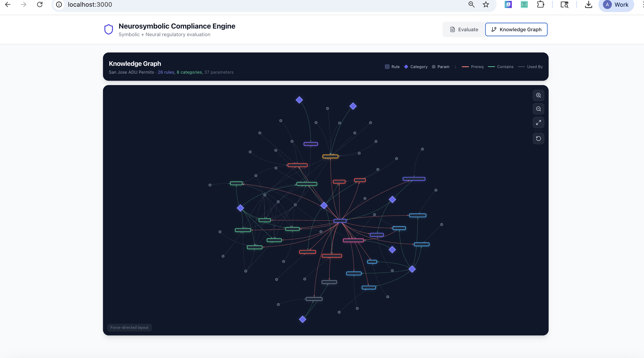Click the Force-directed layout label
The image size is (644, 358).
pyautogui.click(x=129, y=327)
